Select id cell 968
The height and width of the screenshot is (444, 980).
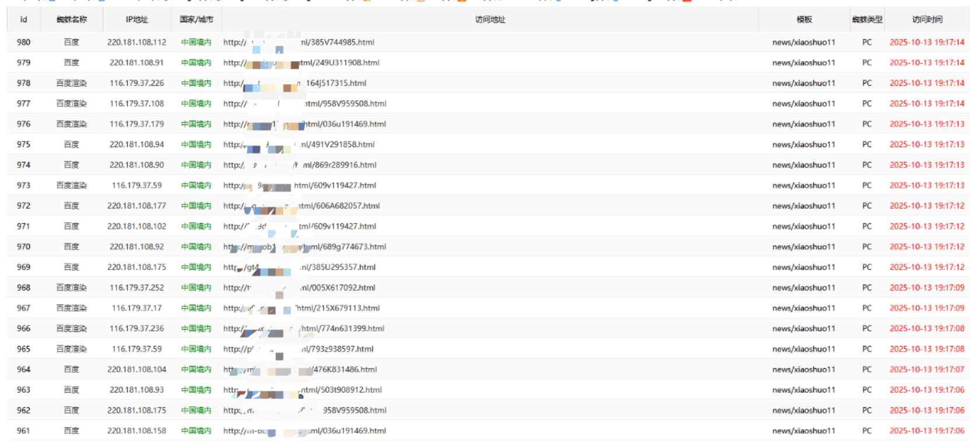tap(23, 288)
